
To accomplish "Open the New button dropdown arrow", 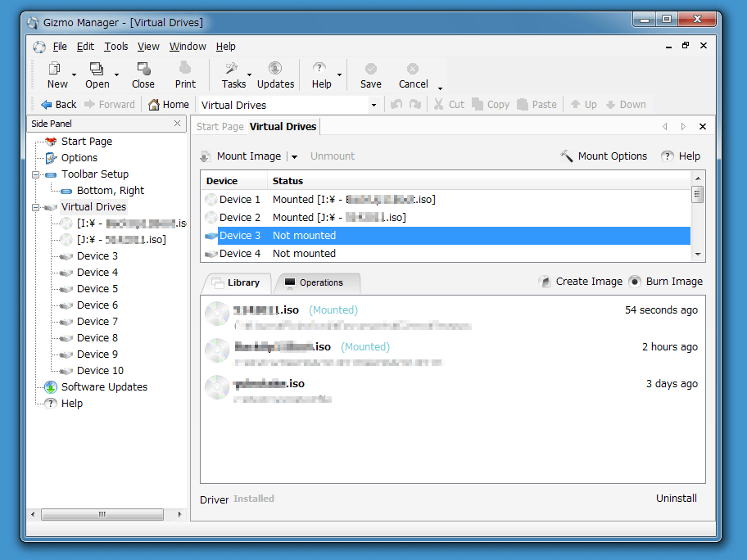I will coord(74,75).
